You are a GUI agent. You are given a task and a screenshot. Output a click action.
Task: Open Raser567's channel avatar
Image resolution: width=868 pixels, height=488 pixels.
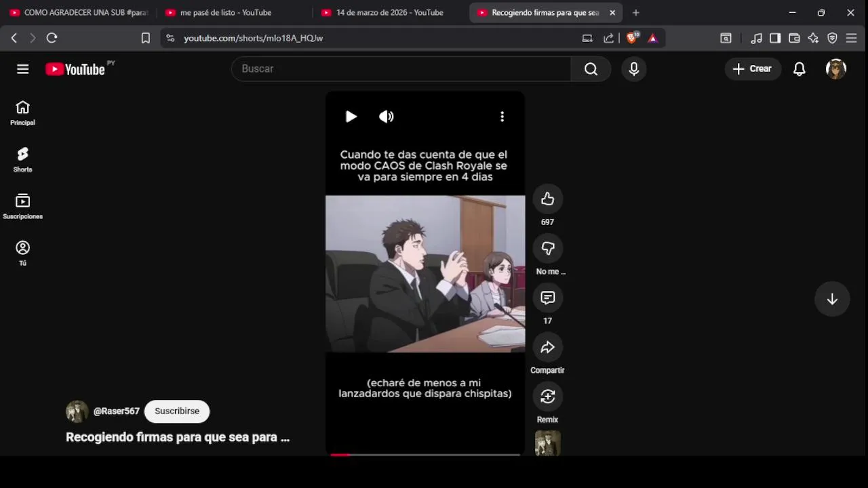coord(77,411)
